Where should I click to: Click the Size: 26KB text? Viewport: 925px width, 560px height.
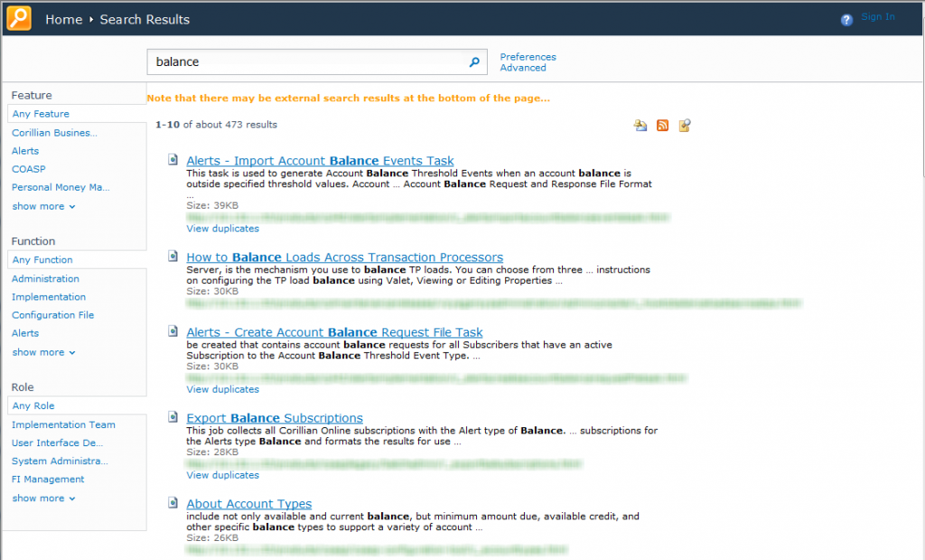[212, 537]
